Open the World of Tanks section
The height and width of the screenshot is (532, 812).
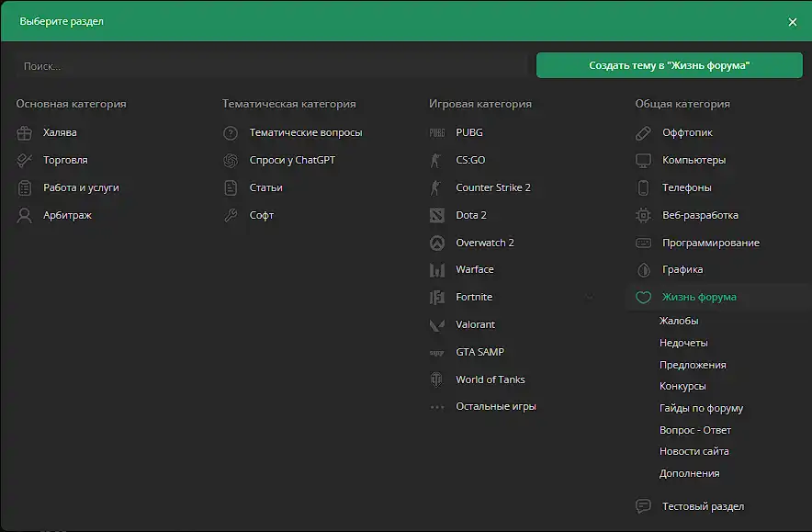click(x=490, y=379)
